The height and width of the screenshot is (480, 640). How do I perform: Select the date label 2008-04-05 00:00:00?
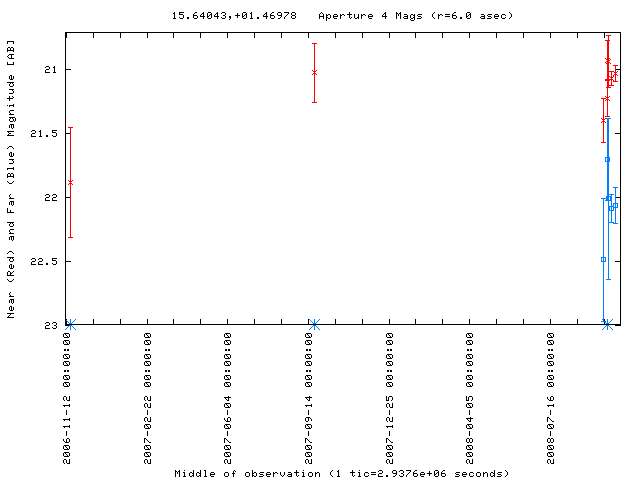[x=470, y=398]
